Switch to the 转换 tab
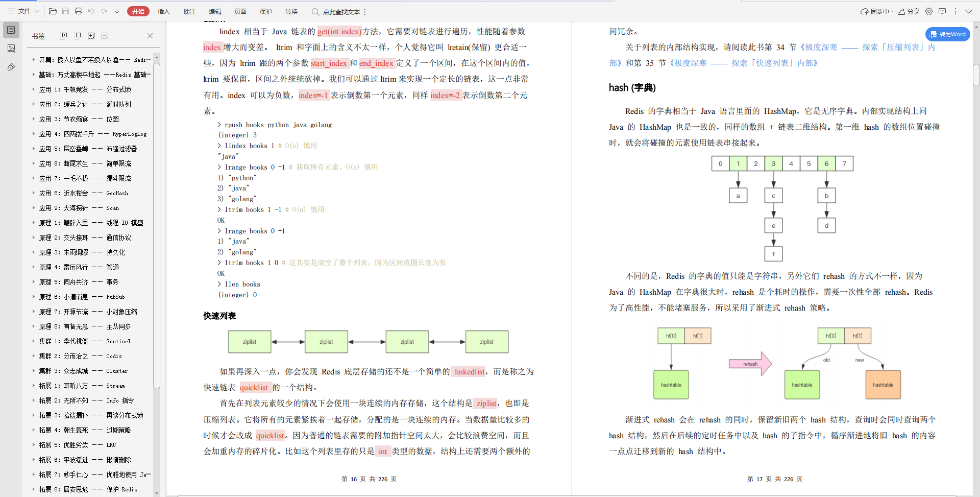 tap(291, 11)
